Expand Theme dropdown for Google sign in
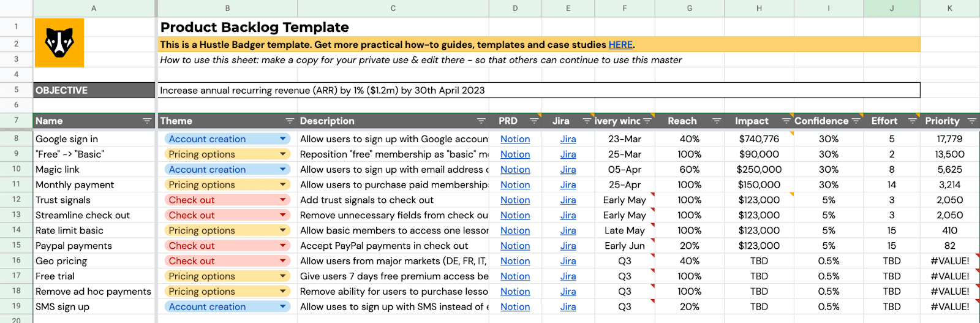 point(283,139)
